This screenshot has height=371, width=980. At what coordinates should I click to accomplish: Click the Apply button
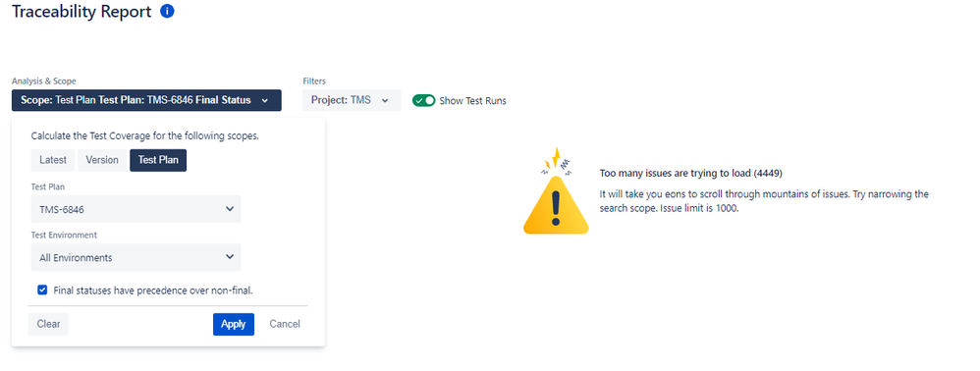[x=233, y=324]
